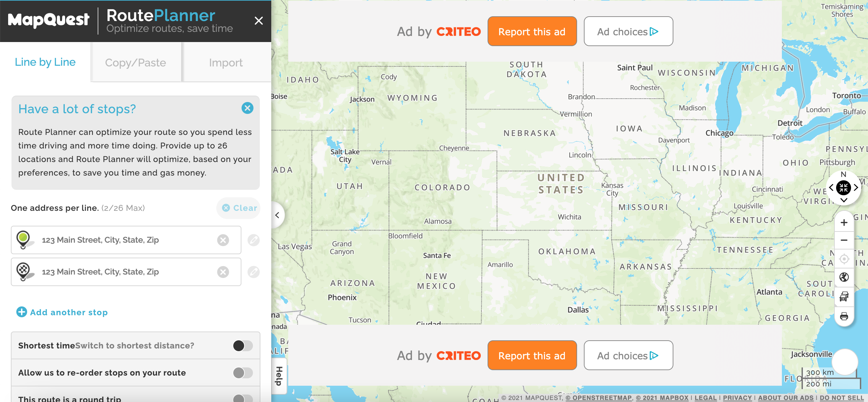
Task: Select the Copy/Paste input tab
Action: point(136,63)
